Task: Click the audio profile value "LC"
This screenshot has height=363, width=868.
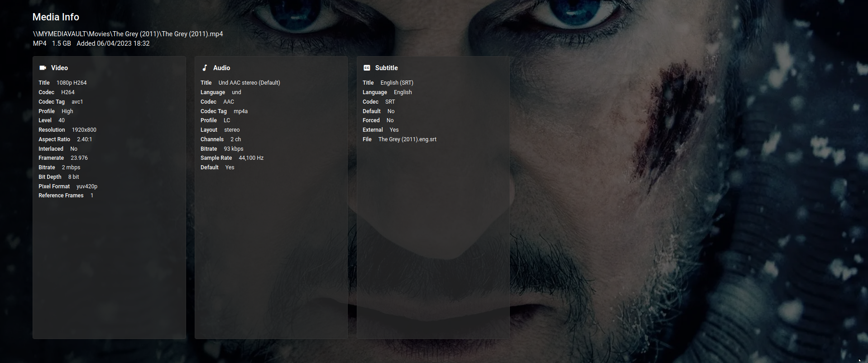Action: [x=227, y=120]
